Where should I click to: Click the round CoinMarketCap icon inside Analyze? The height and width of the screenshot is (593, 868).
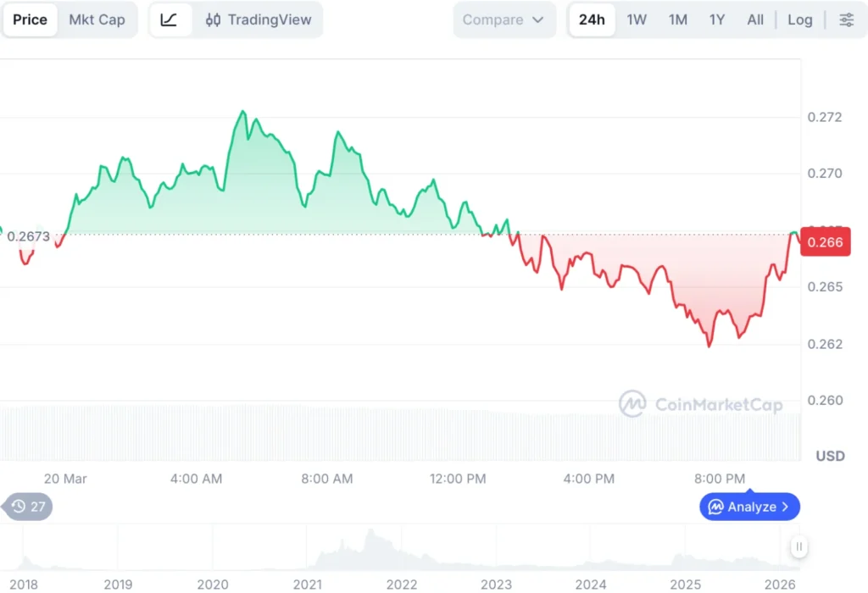(x=716, y=507)
